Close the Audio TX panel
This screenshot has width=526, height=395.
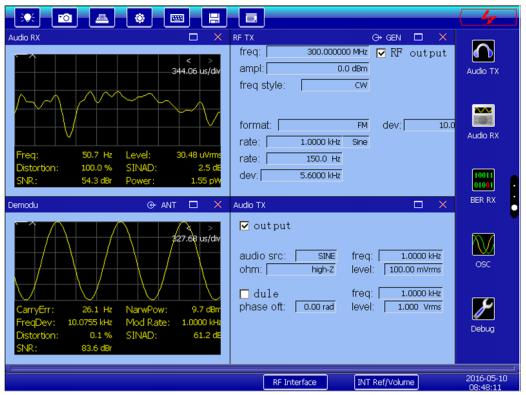click(443, 204)
